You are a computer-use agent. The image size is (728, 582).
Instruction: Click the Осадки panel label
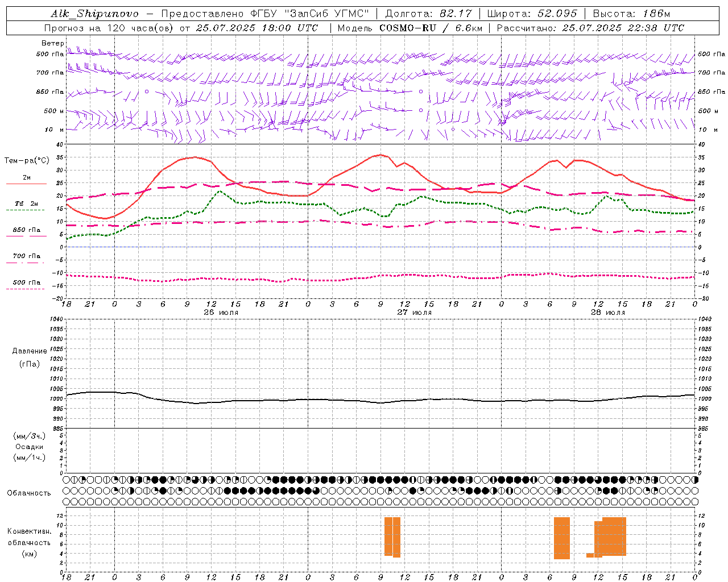coord(30,447)
